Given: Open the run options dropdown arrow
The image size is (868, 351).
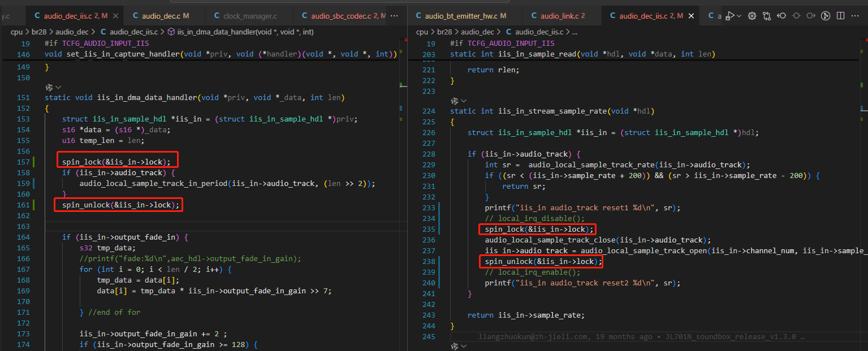Looking at the screenshot, I should pyautogui.click(x=739, y=16).
